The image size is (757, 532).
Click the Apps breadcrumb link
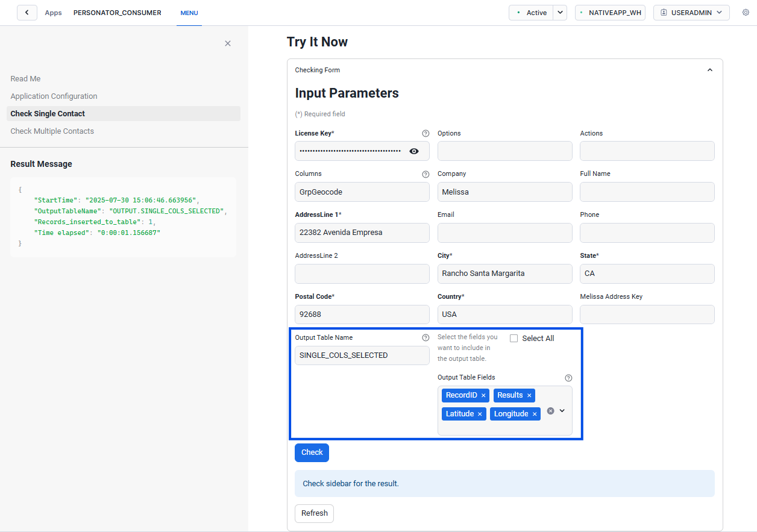(53, 13)
